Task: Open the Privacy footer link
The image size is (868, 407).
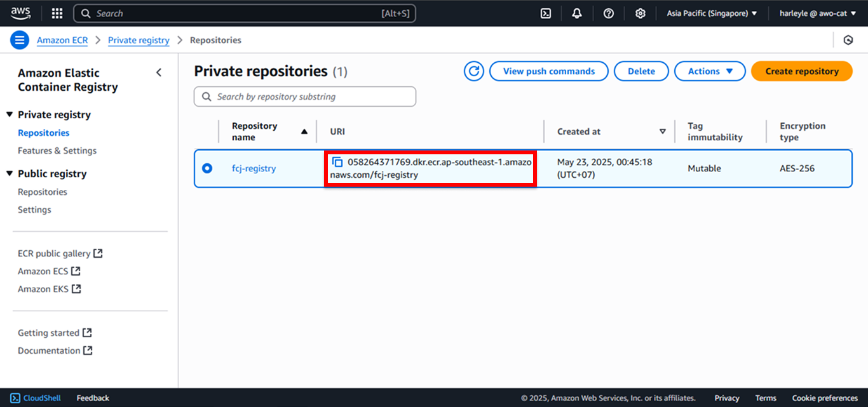Action: [x=727, y=398]
